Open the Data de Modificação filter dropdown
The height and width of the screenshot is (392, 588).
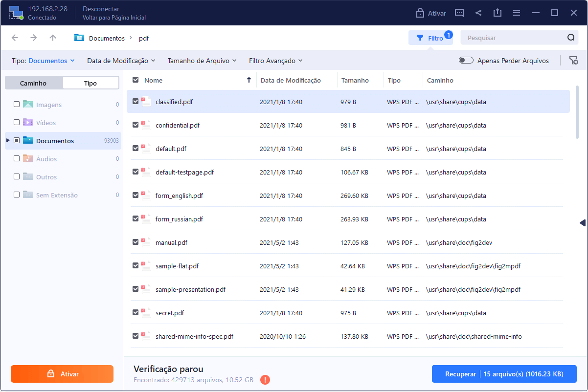pyautogui.click(x=121, y=61)
